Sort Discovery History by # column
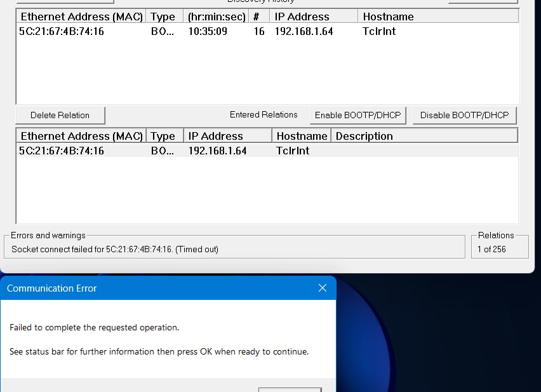Viewport: 541px width, 392px height. (x=259, y=17)
